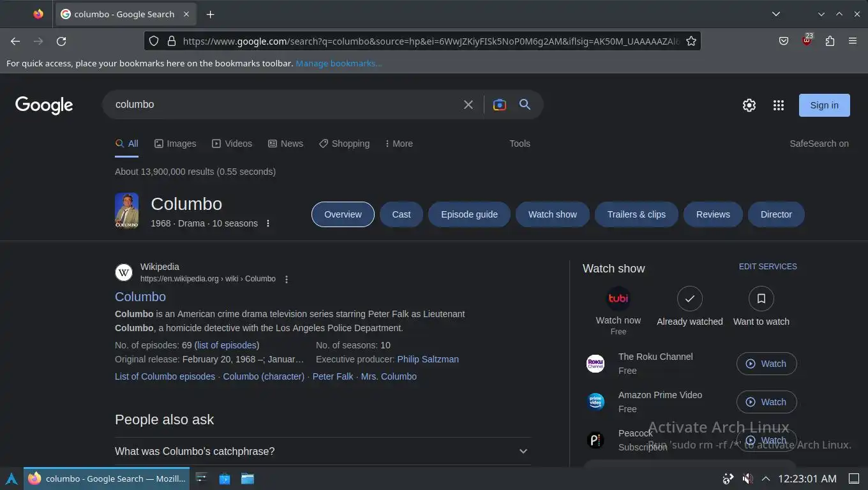This screenshot has width=868, height=490.
Task: Open Pocket save icon in toolbar
Action: [784, 41]
